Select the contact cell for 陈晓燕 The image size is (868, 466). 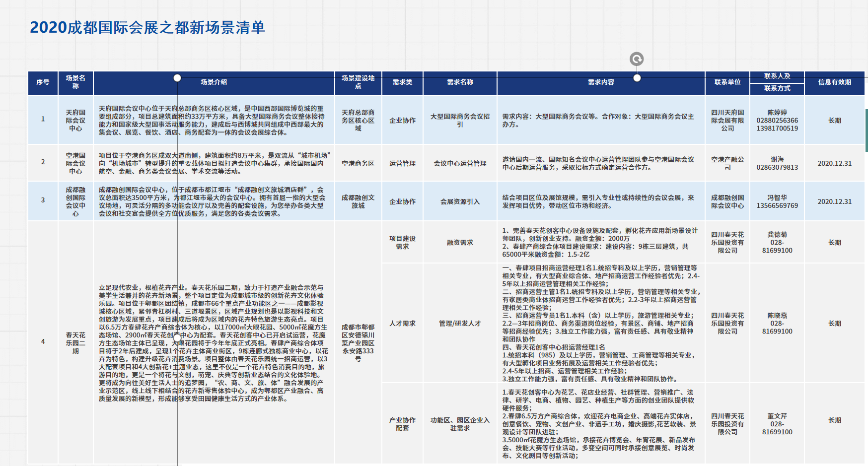pos(777,323)
